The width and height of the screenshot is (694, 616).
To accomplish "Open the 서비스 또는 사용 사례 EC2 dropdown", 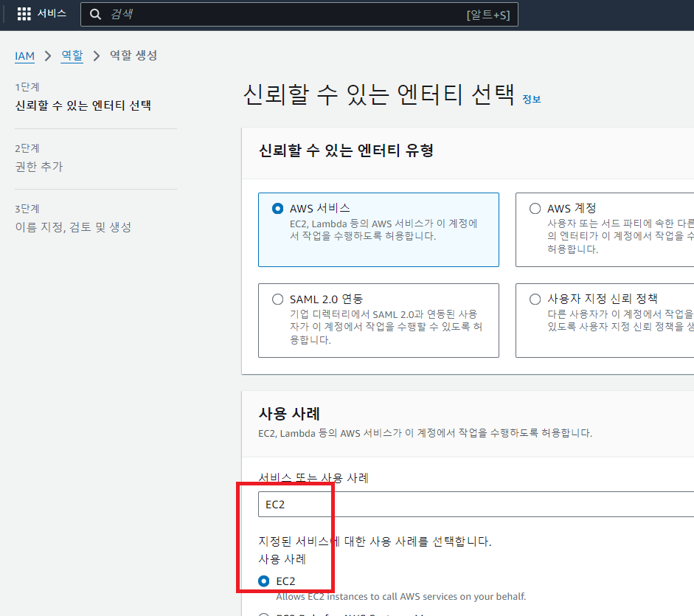I will [x=476, y=504].
